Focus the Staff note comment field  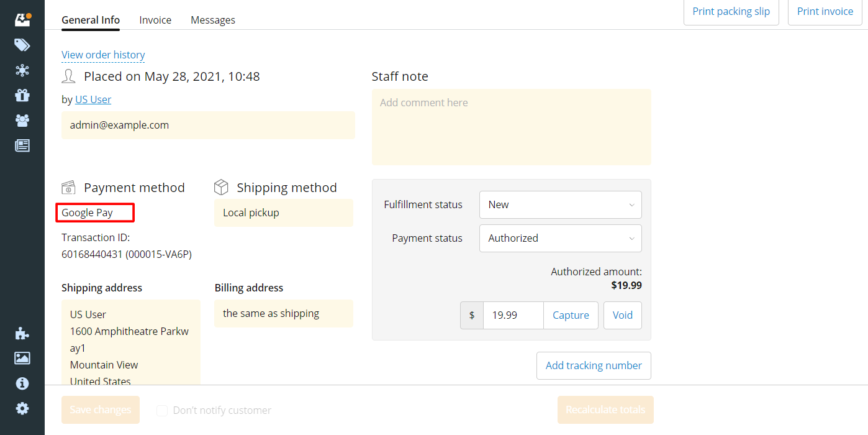(512, 127)
